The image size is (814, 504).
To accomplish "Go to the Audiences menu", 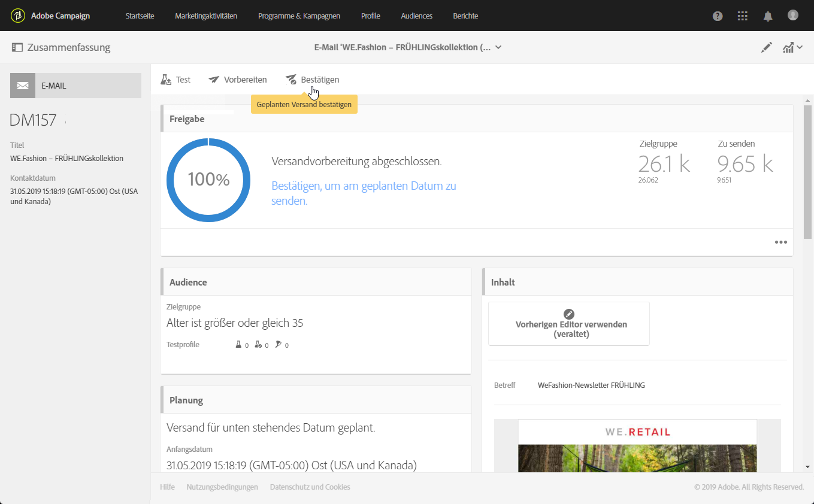I will (417, 16).
